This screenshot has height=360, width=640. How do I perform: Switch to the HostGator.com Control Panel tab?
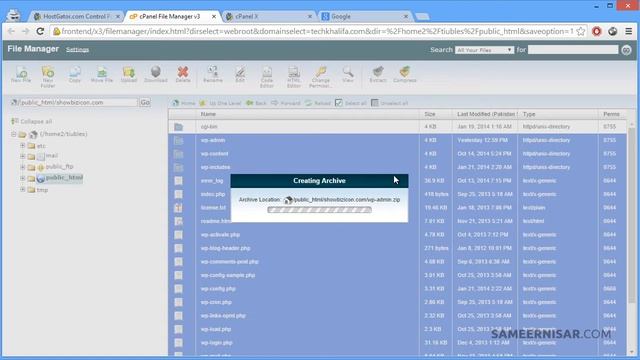click(x=76, y=16)
